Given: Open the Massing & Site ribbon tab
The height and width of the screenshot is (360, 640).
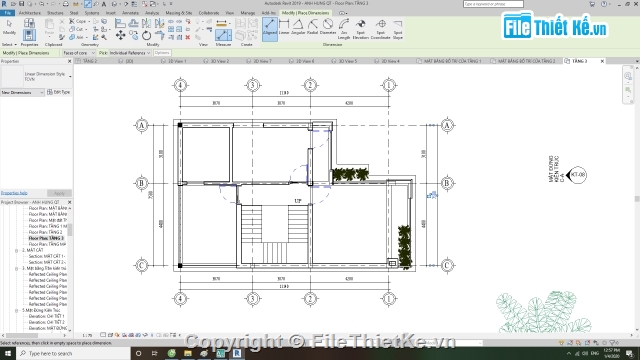Looking at the screenshot, I should (179, 13).
